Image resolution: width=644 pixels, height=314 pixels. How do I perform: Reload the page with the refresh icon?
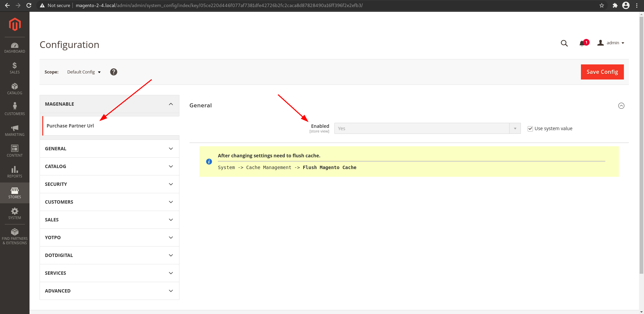coord(29,5)
